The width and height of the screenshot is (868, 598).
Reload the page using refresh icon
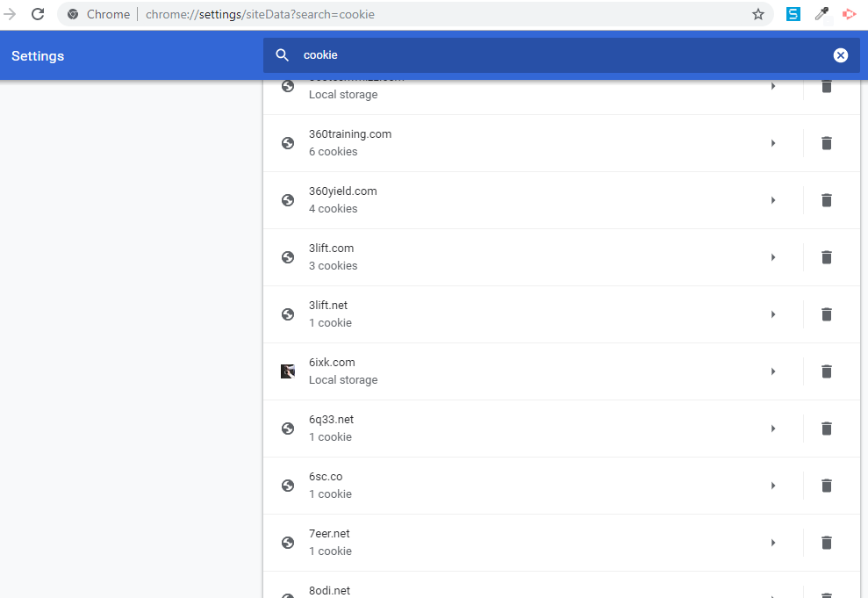click(x=38, y=14)
